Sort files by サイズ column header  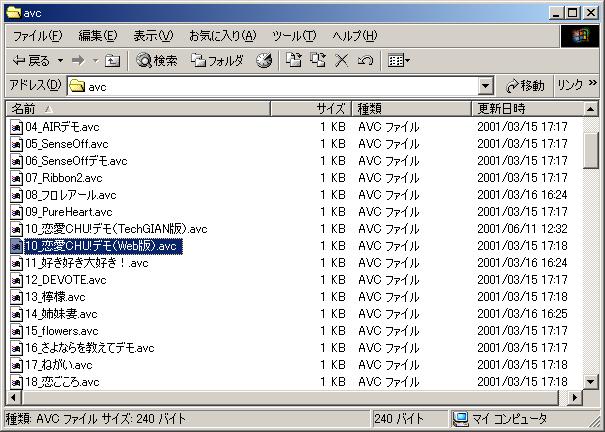(x=330, y=108)
